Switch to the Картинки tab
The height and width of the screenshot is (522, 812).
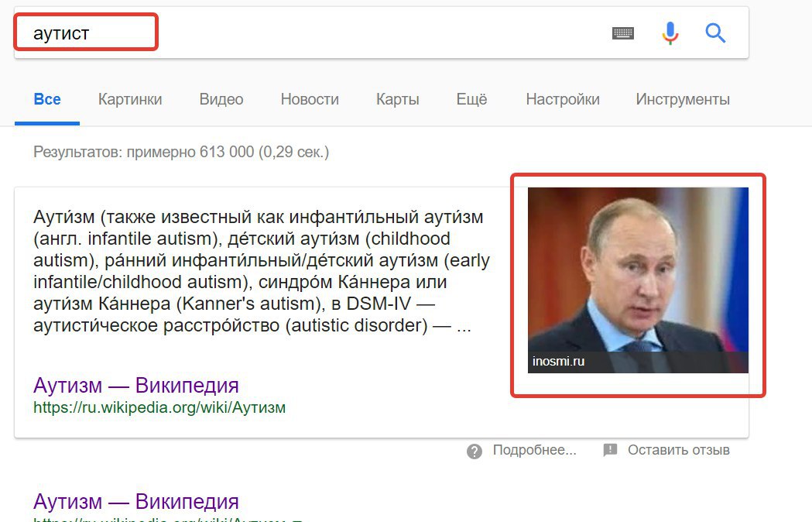130,99
